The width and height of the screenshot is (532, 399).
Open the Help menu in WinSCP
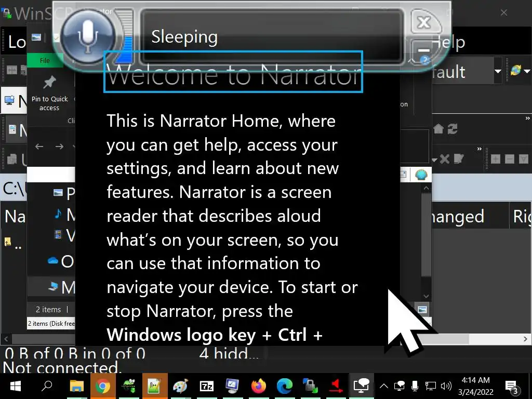448,43
